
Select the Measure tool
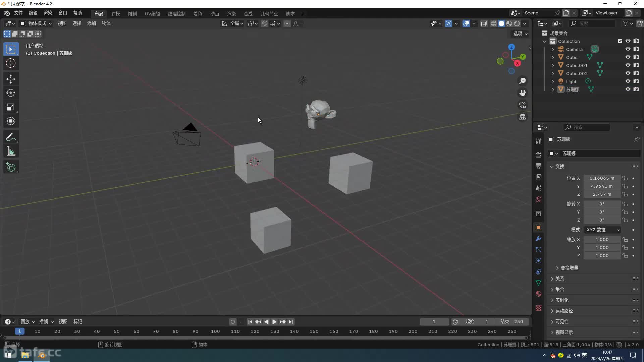pos(11,152)
